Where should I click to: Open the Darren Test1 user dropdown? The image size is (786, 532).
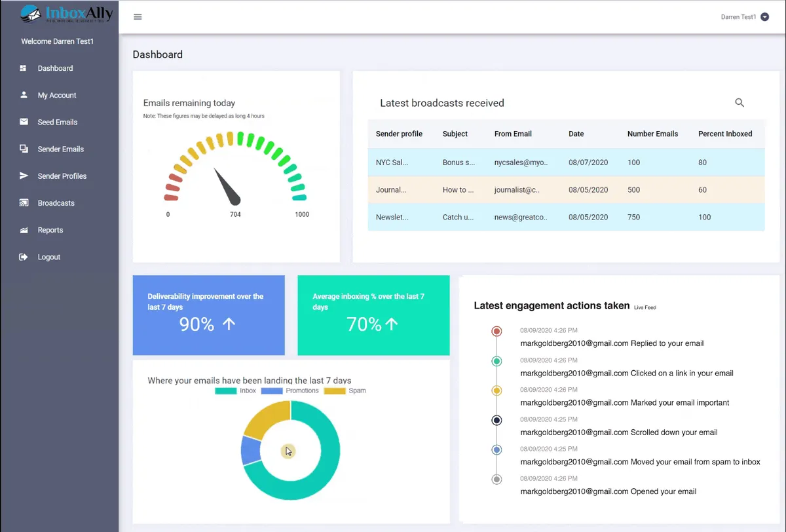pos(764,17)
